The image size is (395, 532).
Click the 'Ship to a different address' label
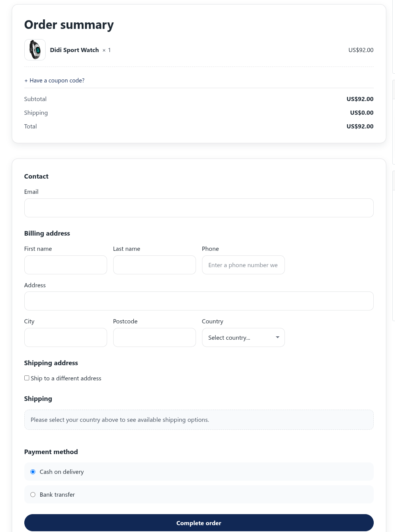click(x=66, y=378)
